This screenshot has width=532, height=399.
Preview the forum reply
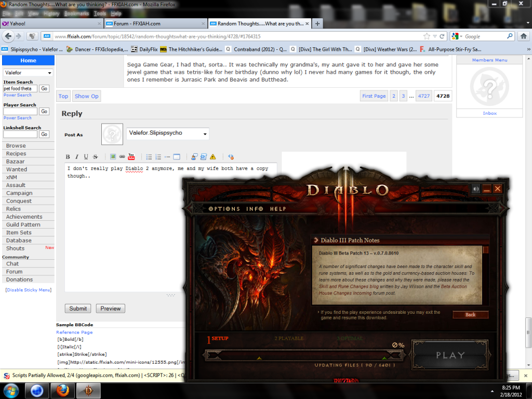coord(111,309)
